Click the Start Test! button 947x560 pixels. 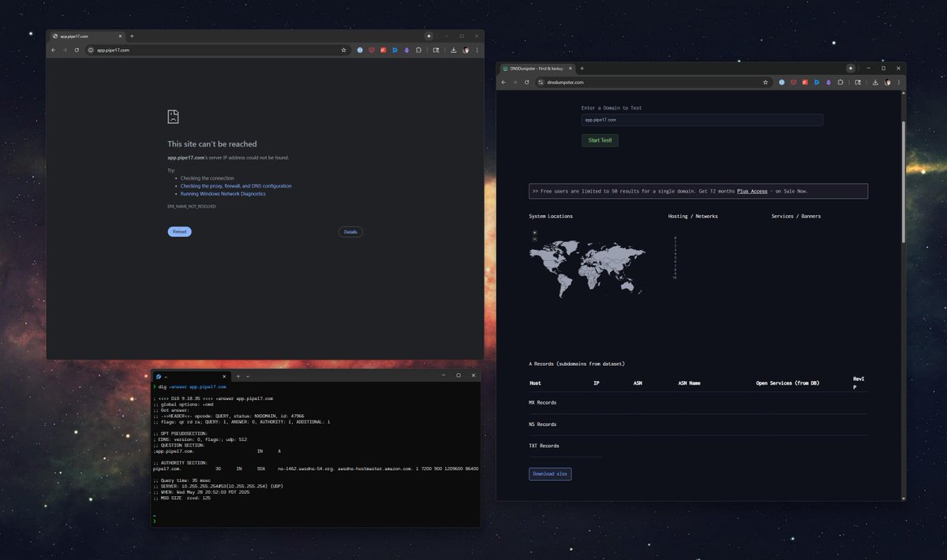[600, 140]
